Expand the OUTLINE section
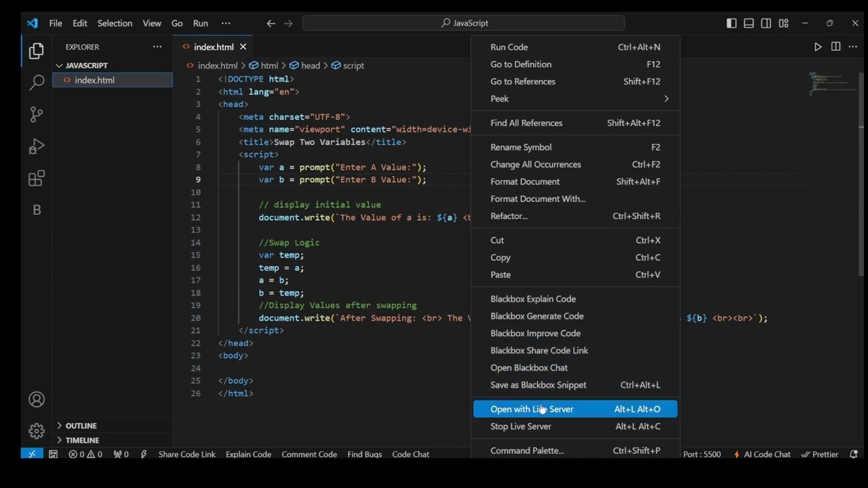 pos(113,426)
